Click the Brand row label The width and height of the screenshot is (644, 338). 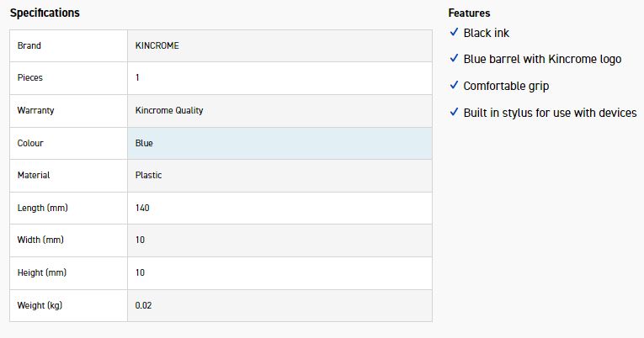[x=29, y=45]
